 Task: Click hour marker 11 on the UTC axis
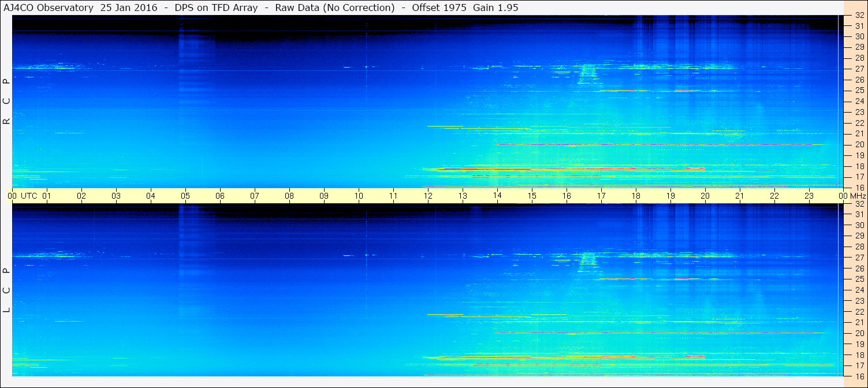point(393,196)
